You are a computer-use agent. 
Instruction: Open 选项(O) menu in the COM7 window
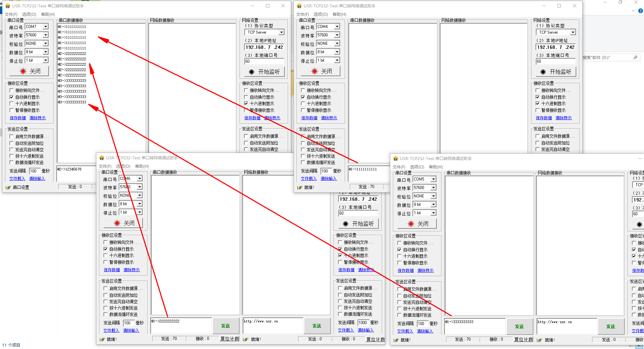[29, 14]
